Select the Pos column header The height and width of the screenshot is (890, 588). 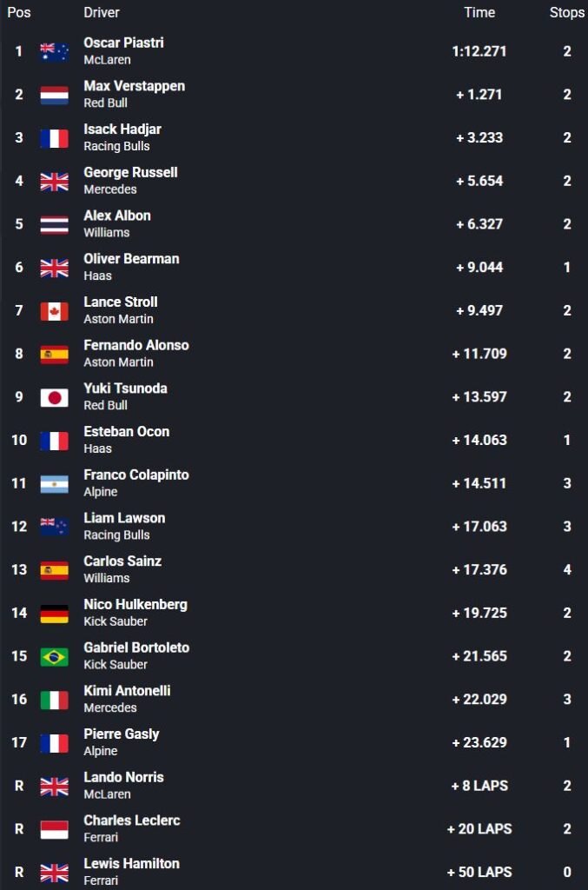click(19, 12)
